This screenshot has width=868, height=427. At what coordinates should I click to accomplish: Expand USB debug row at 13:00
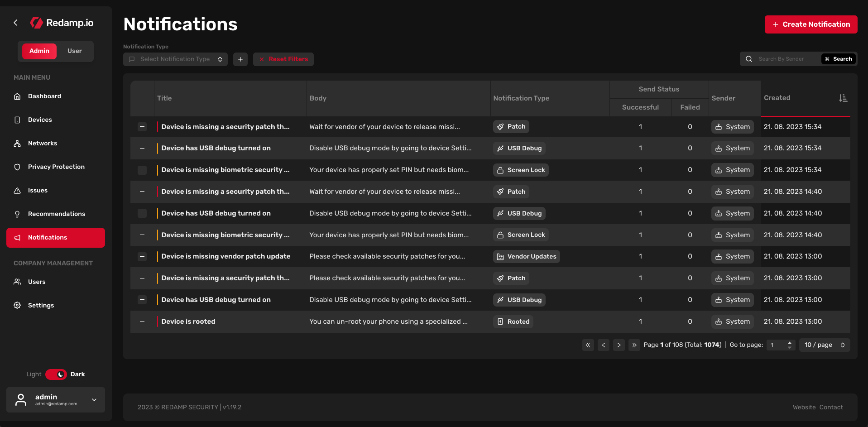pyautogui.click(x=142, y=300)
